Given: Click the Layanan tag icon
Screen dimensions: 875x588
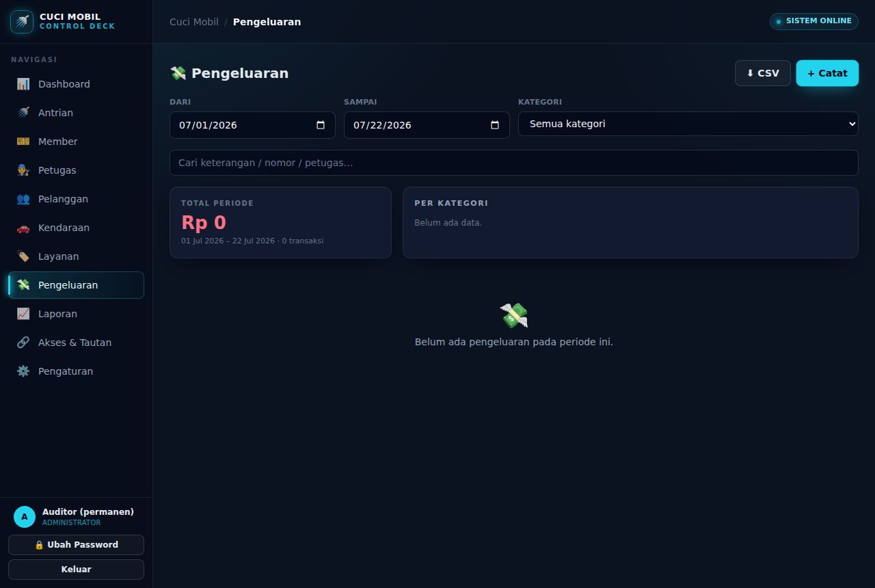Looking at the screenshot, I should pyautogui.click(x=23, y=256).
